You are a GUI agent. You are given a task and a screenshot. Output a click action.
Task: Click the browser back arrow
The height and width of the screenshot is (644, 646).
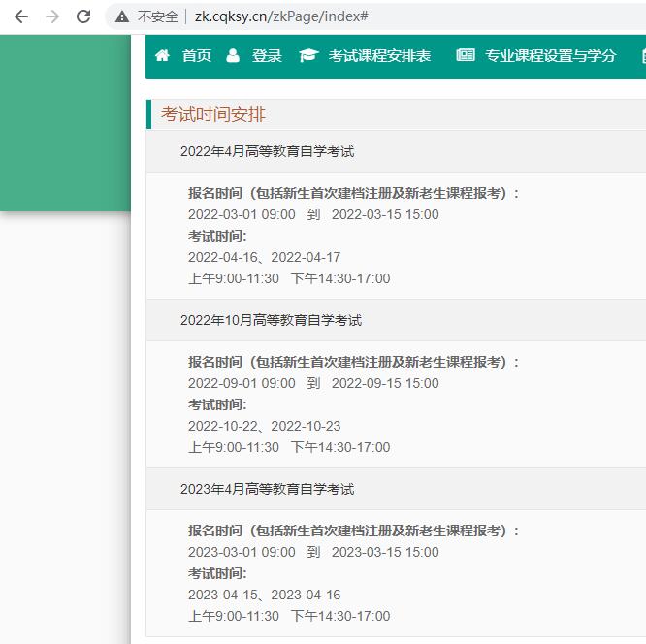tap(21, 16)
